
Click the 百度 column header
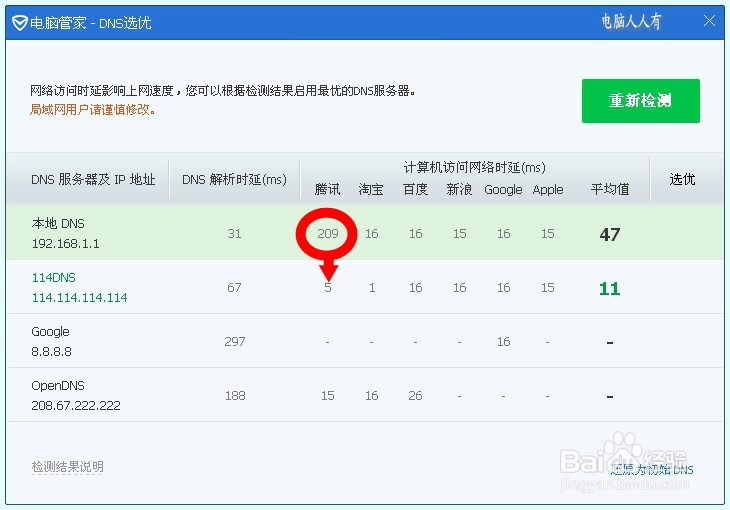pyautogui.click(x=415, y=190)
